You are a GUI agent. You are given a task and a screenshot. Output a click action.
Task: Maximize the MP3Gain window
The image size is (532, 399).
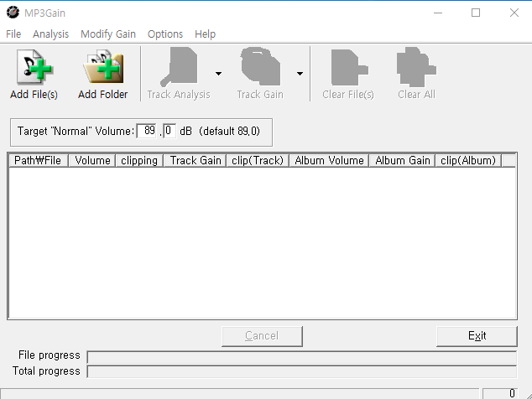click(476, 13)
